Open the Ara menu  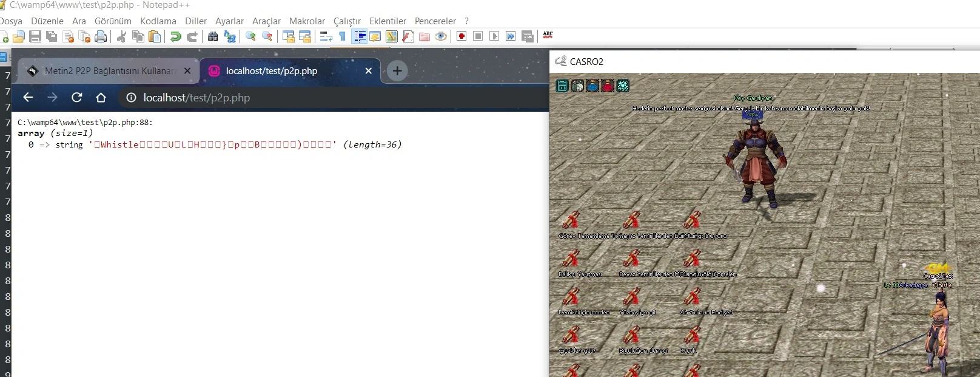pos(79,21)
